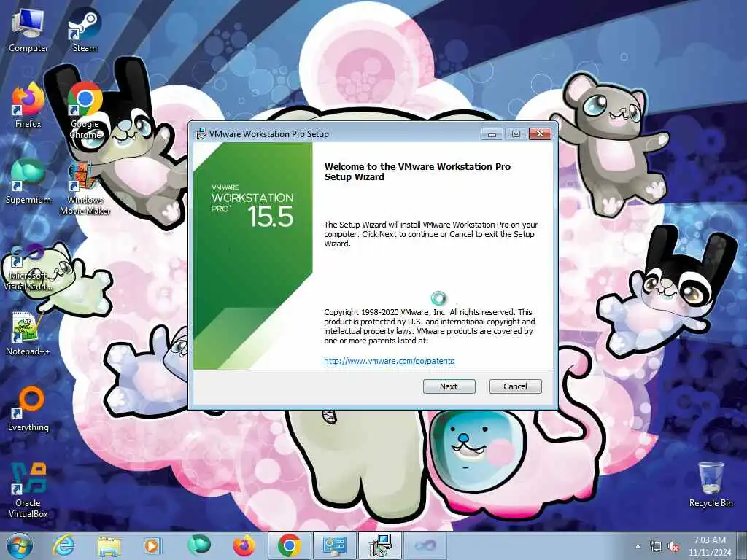The image size is (747, 560).
Task: Cancel the VMware setup wizard
Action: (515, 386)
